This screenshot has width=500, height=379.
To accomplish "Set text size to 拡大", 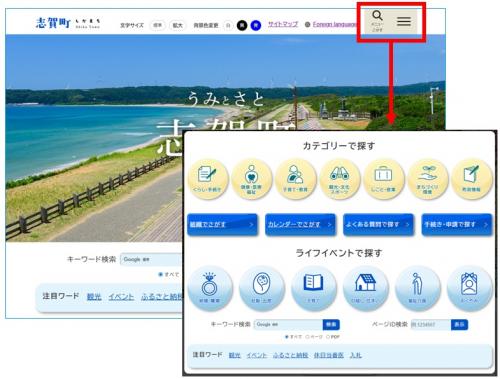I will [x=178, y=25].
